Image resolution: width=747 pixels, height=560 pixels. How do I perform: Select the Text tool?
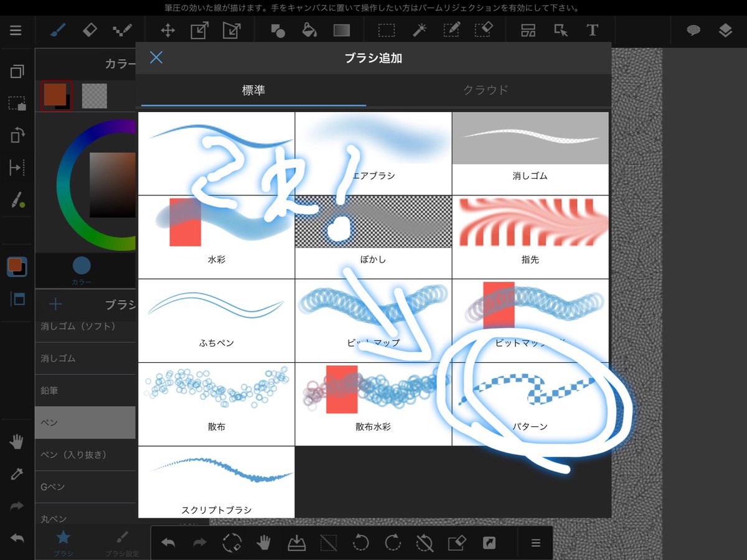592,30
